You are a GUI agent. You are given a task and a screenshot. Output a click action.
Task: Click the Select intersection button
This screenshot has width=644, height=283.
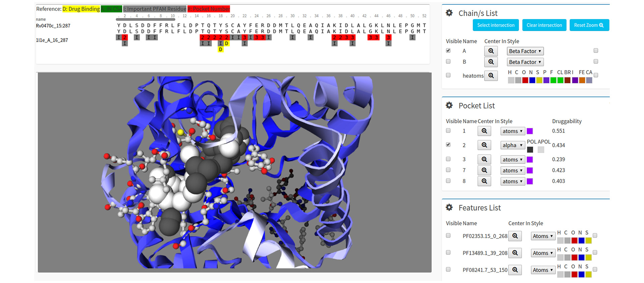pyautogui.click(x=496, y=25)
